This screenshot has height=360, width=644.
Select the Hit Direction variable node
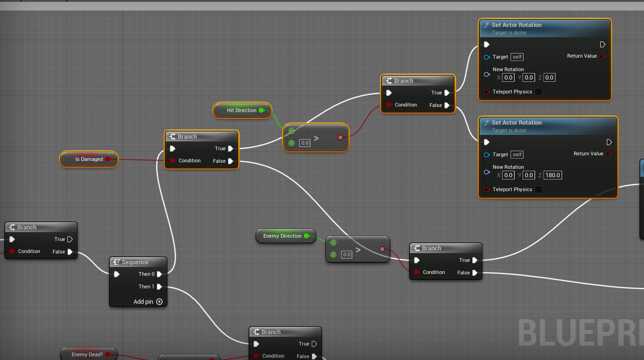241,110
